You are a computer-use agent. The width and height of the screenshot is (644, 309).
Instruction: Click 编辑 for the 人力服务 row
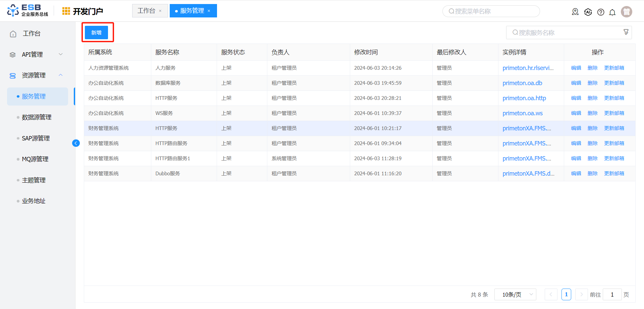pos(576,68)
